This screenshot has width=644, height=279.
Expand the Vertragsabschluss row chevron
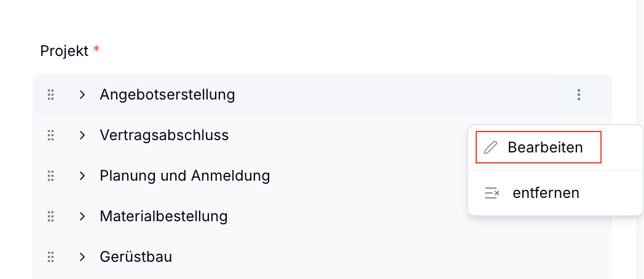coord(82,135)
